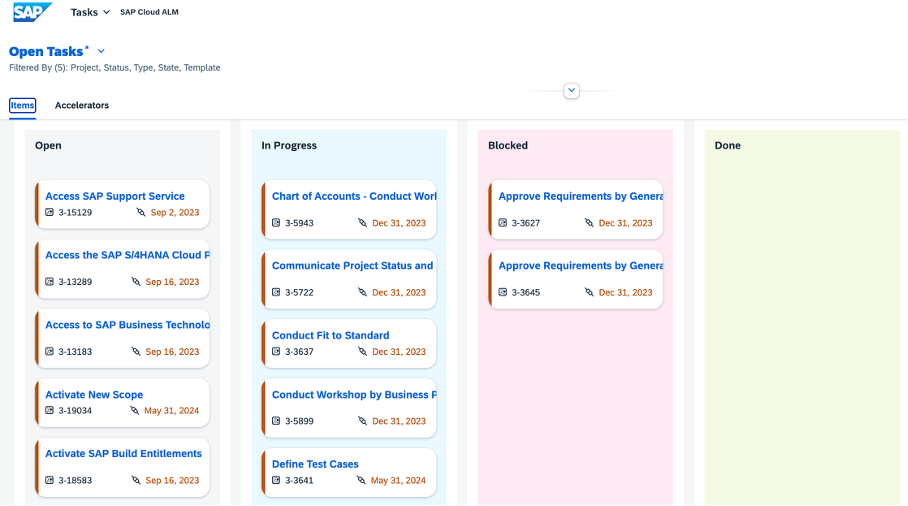Click task type icon beside 3-5943
This screenshot has height=506, width=908.
coord(276,223)
